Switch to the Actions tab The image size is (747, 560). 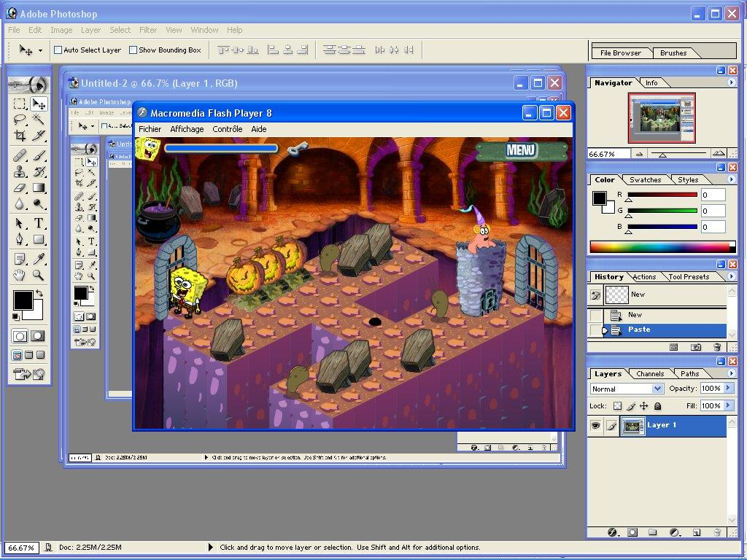(x=644, y=276)
